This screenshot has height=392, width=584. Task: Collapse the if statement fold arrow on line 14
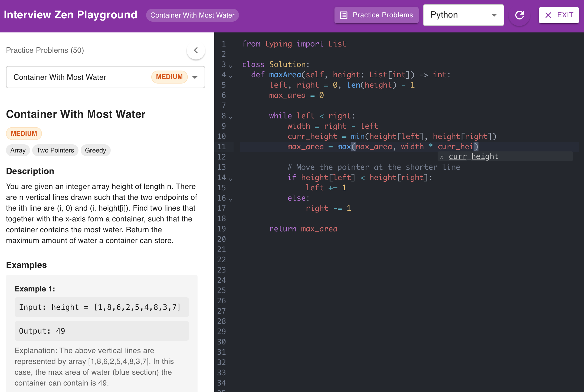(231, 179)
